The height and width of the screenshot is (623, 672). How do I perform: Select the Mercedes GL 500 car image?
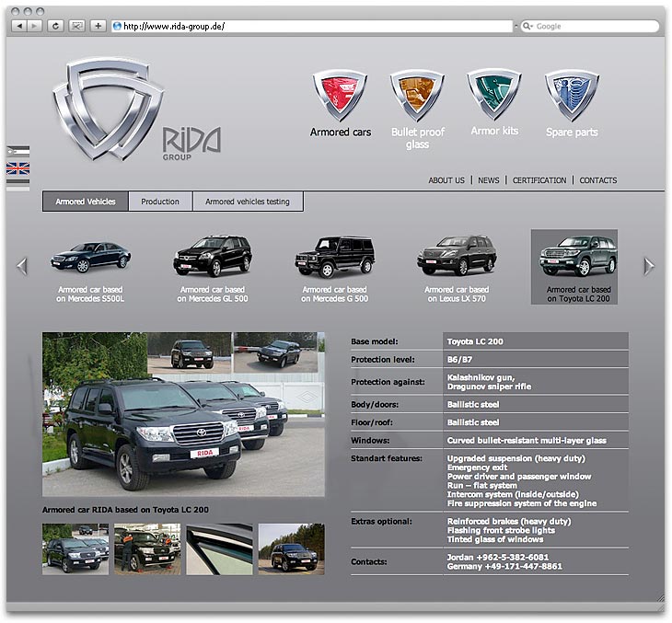(213, 256)
